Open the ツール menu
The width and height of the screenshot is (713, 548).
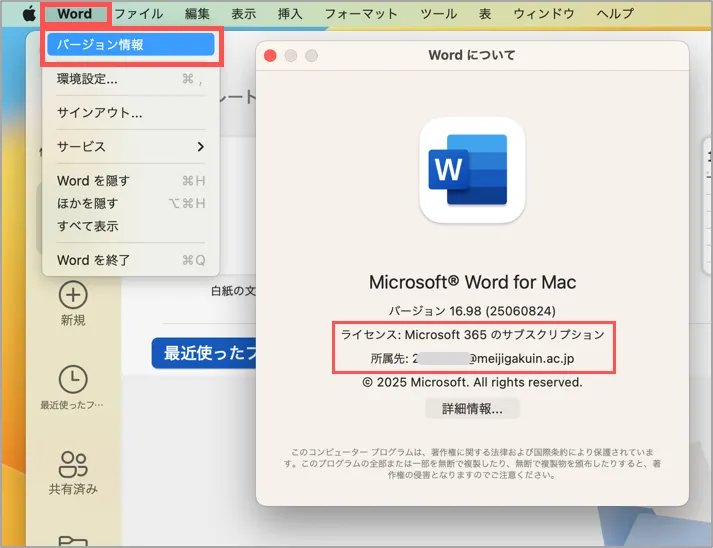(x=439, y=14)
